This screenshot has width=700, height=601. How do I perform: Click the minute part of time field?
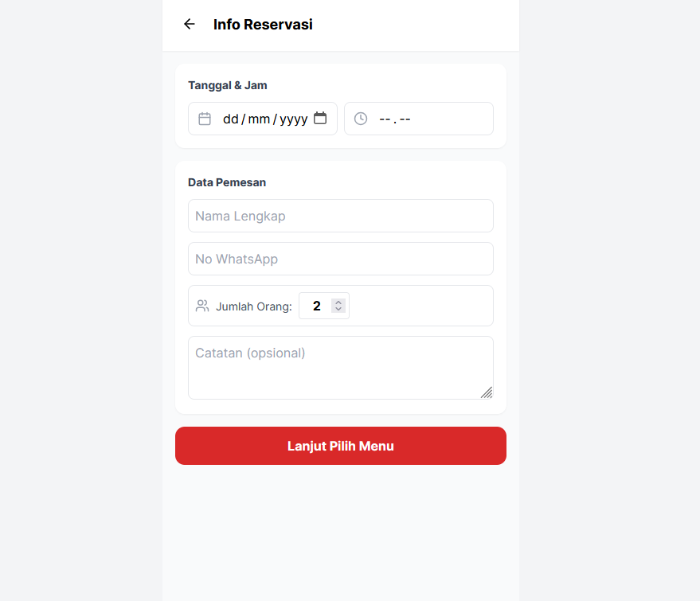(x=405, y=119)
